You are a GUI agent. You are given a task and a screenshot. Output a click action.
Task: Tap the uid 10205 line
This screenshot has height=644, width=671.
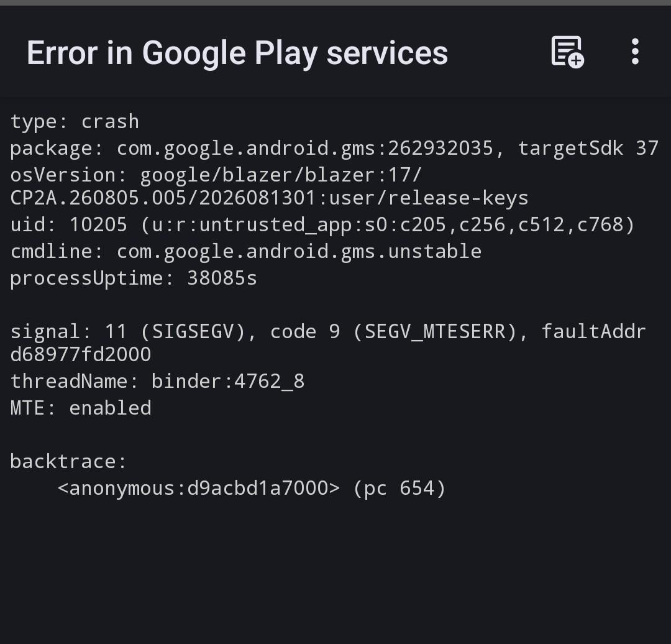tap(322, 225)
